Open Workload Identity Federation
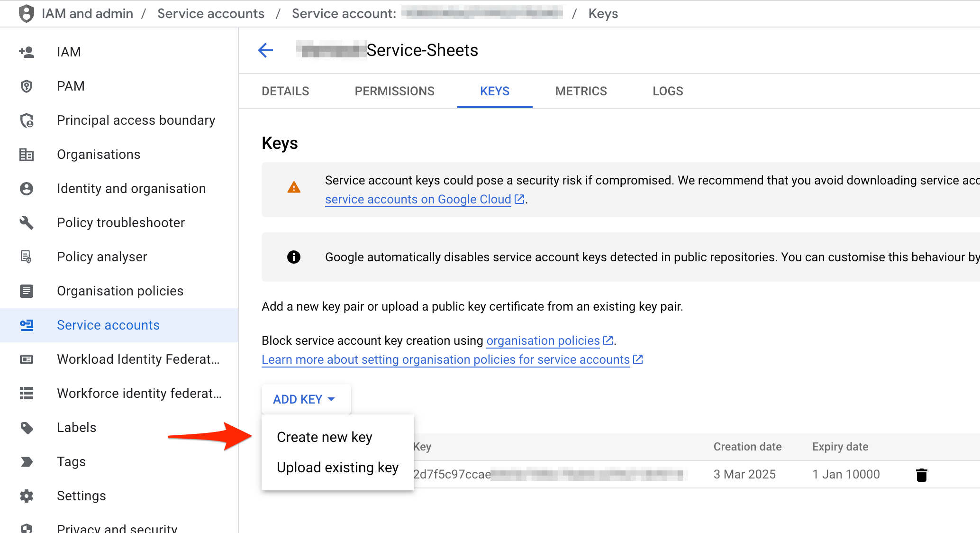This screenshot has width=980, height=533. [x=119, y=359]
